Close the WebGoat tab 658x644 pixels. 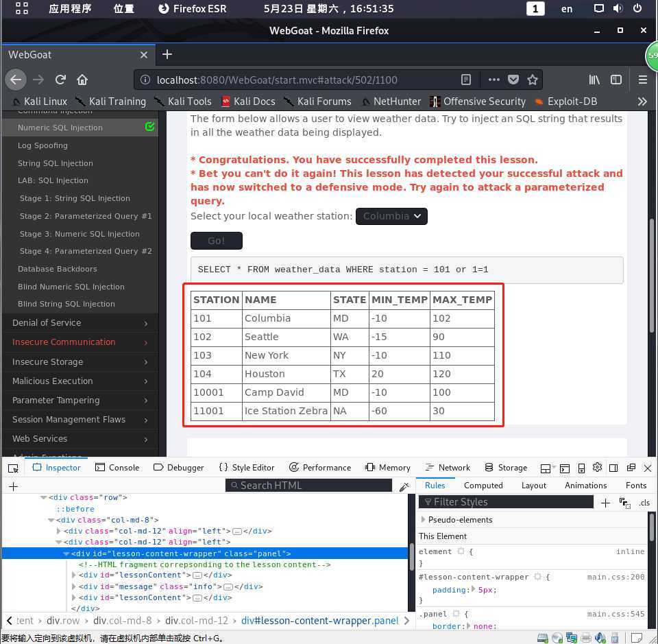point(144,55)
